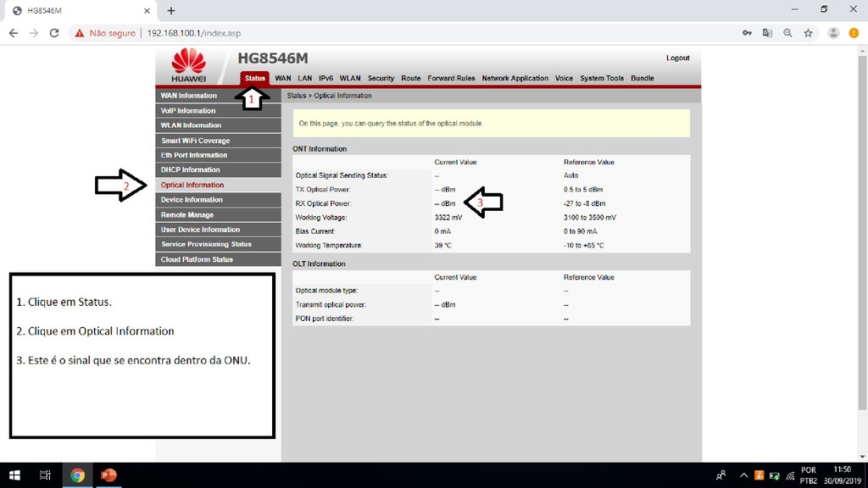868x488 pixels.
Task: Reload the page with the refresh icon
Action: (54, 33)
